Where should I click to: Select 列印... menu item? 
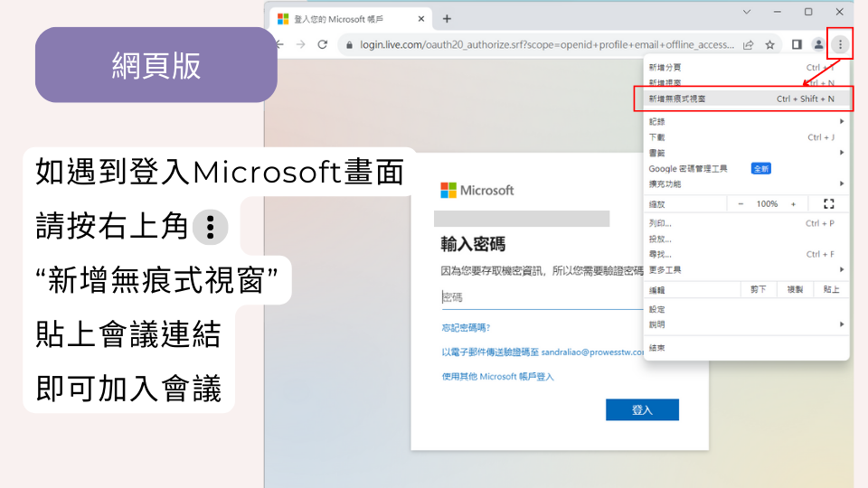click(x=746, y=223)
